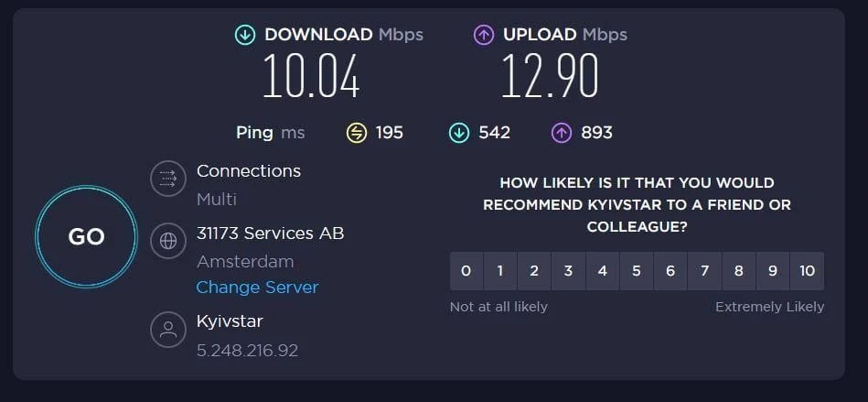868x402 pixels.
Task: Click the IP address 5.248.216.92
Action: pyautogui.click(x=248, y=351)
